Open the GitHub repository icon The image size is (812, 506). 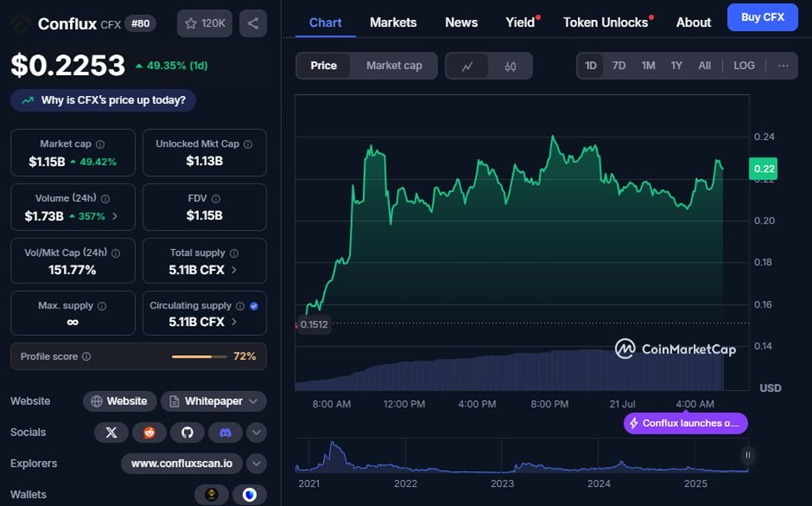pyautogui.click(x=187, y=433)
